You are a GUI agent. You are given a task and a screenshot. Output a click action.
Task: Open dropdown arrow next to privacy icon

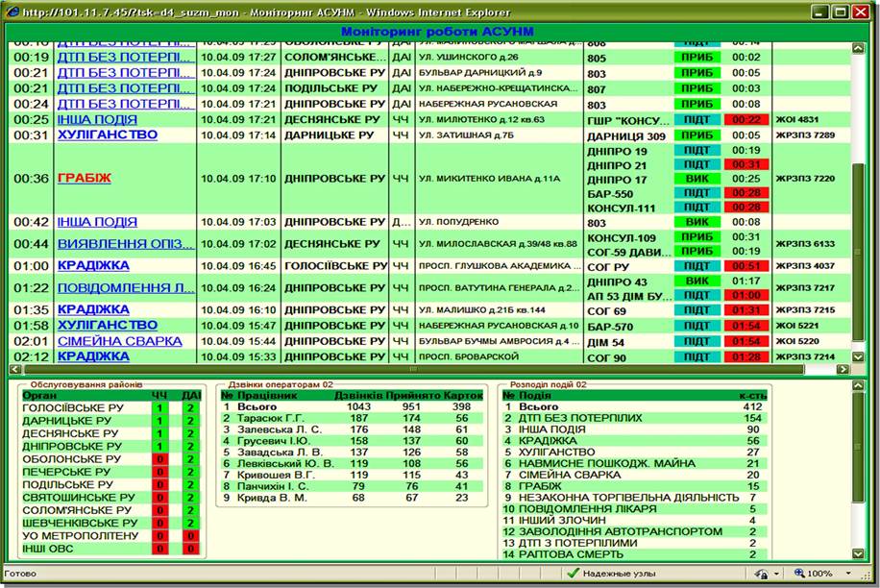[776, 574]
